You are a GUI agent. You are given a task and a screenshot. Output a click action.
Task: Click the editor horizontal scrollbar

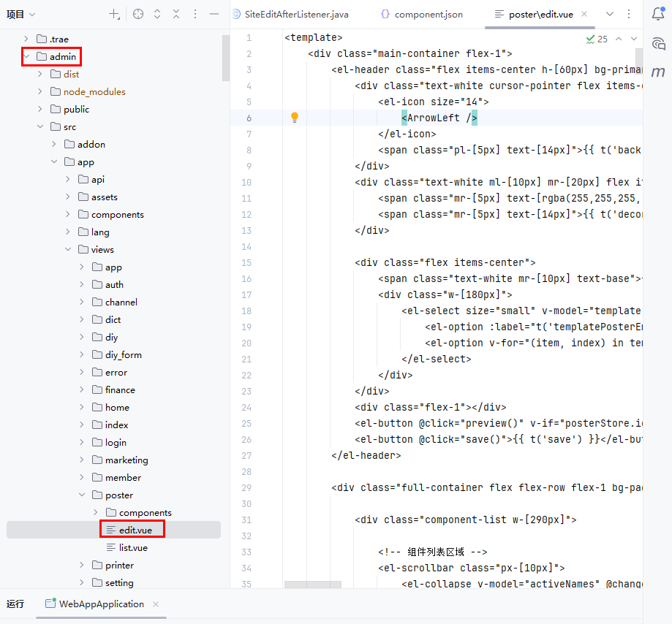click(312, 585)
